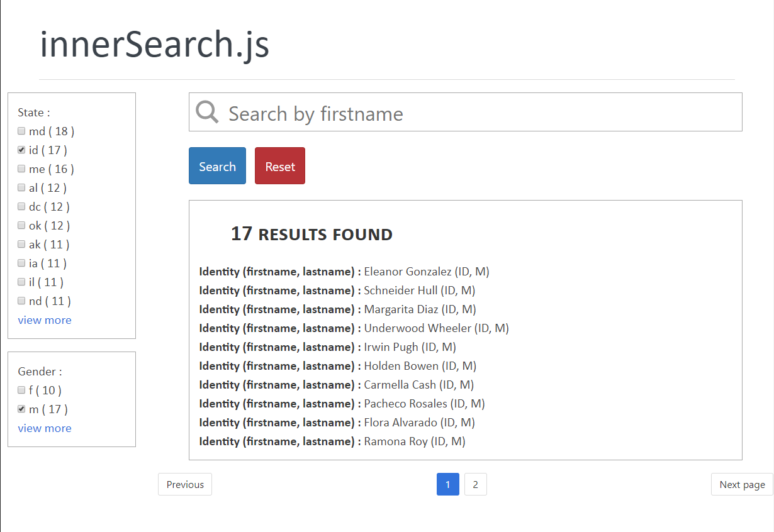Click the Previous page button
Image resolution: width=774 pixels, height=532 pixels.
click(x=185, y=484)
